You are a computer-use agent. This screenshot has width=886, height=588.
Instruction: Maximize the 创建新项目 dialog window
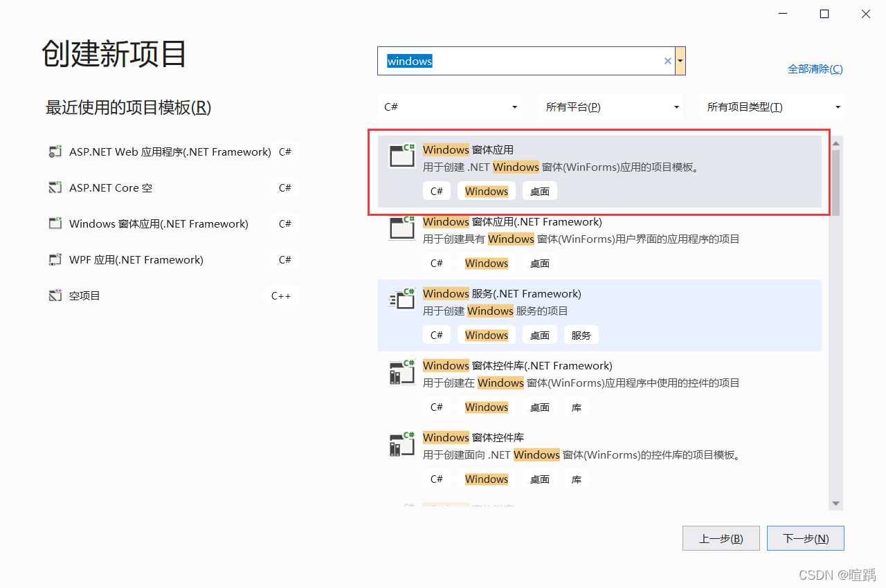(824, 14)
